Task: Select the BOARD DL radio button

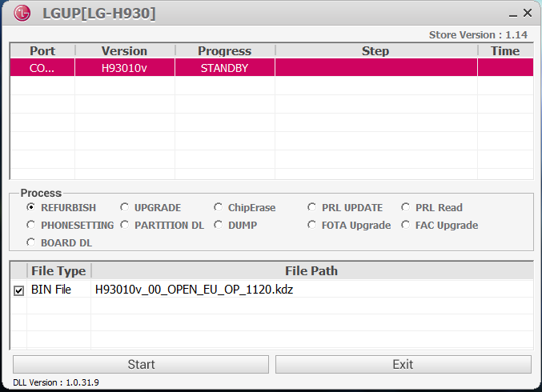Action: pos(31,243)
